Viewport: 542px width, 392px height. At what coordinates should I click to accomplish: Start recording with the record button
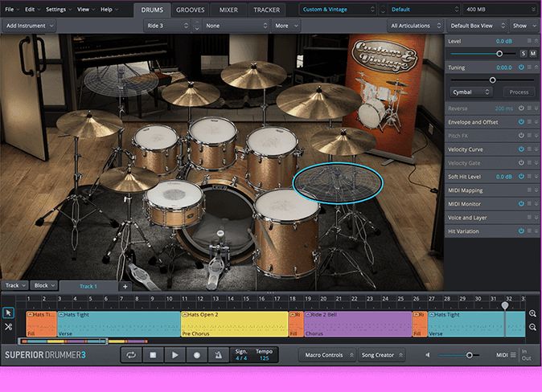coord(197,355)
